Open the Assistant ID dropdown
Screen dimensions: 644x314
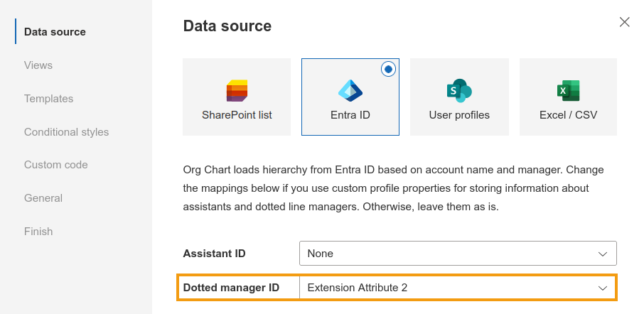pyautogui.click(x=458, y=253)
